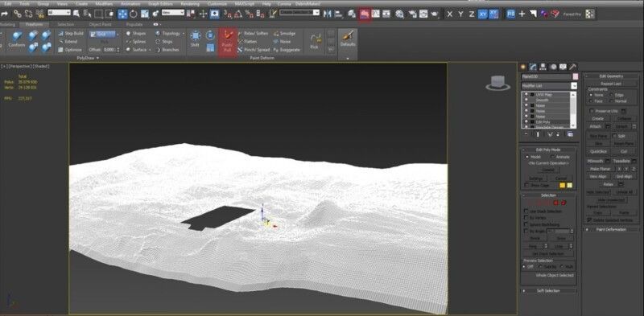Enable the Use Stack Selection checkbox
Viewport: 644px width, 316px height.
coord(526,211)
